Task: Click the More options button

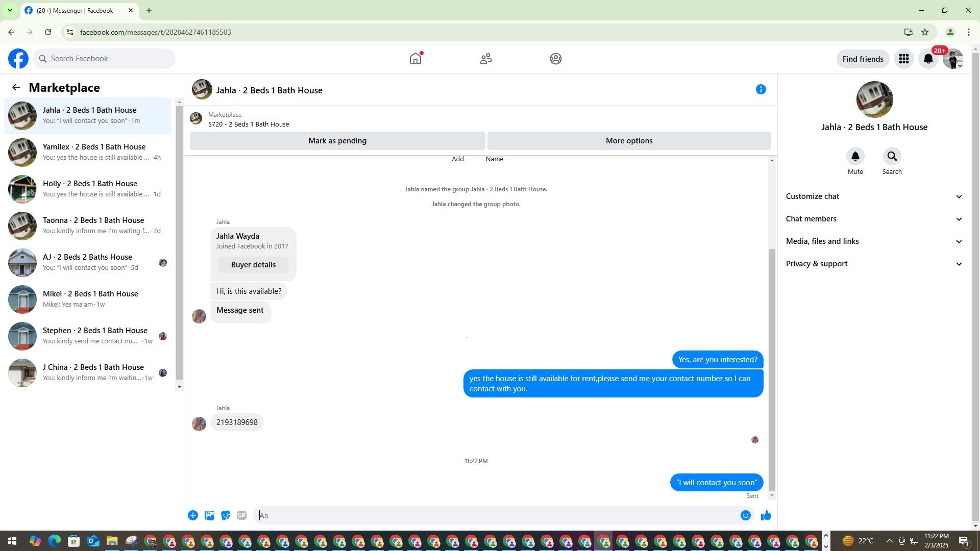Action: click(x=629, y=141)
